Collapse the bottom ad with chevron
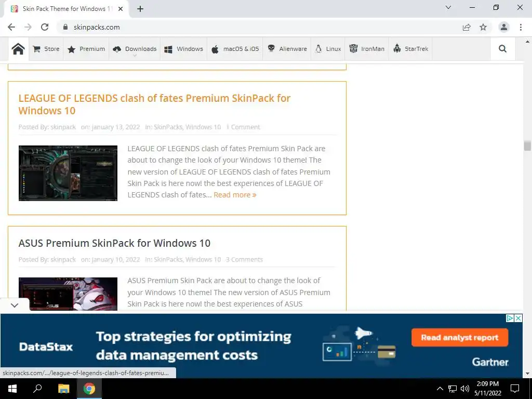 pos(14,305)
